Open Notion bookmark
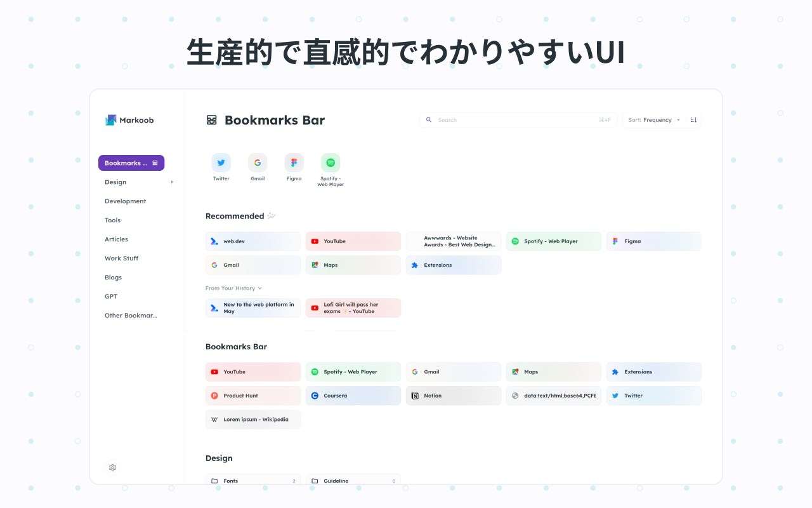812x508 pixels. [454, 396]
